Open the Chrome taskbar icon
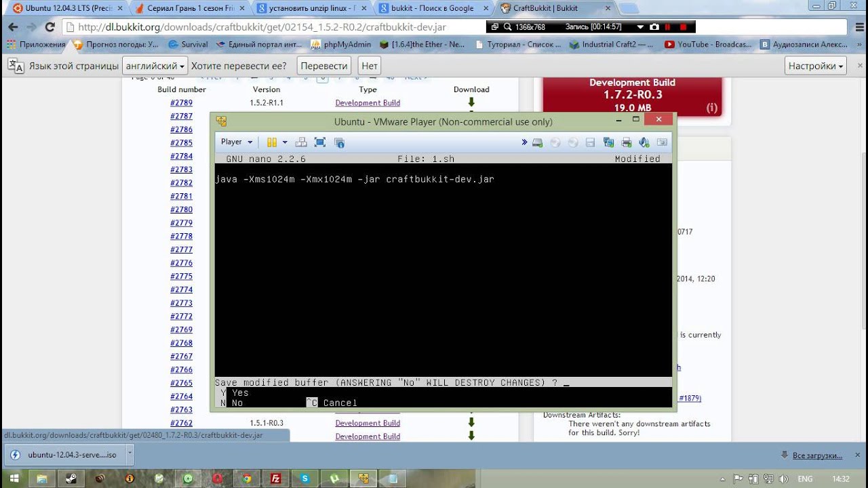This screenshot has height=488, width=868. click(247, 479)
